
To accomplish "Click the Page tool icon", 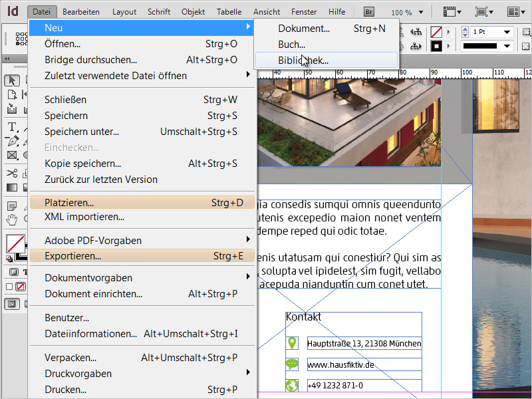I will (x=12, y=94).
